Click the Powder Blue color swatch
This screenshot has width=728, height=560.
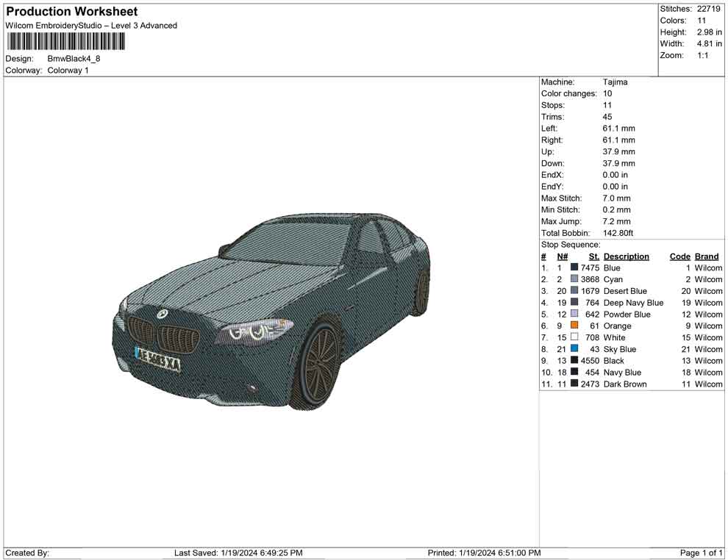[574, 314]
